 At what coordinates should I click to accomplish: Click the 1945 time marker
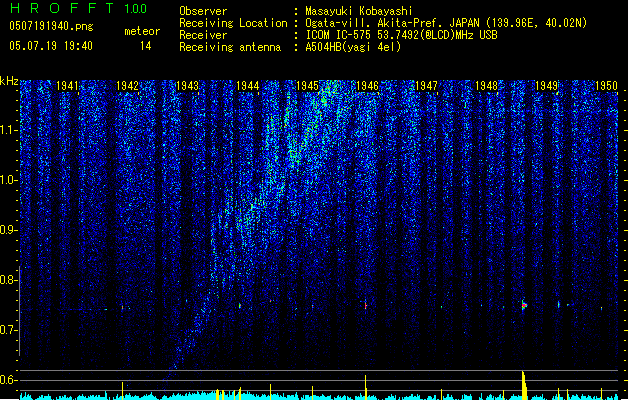pos(307,86)
